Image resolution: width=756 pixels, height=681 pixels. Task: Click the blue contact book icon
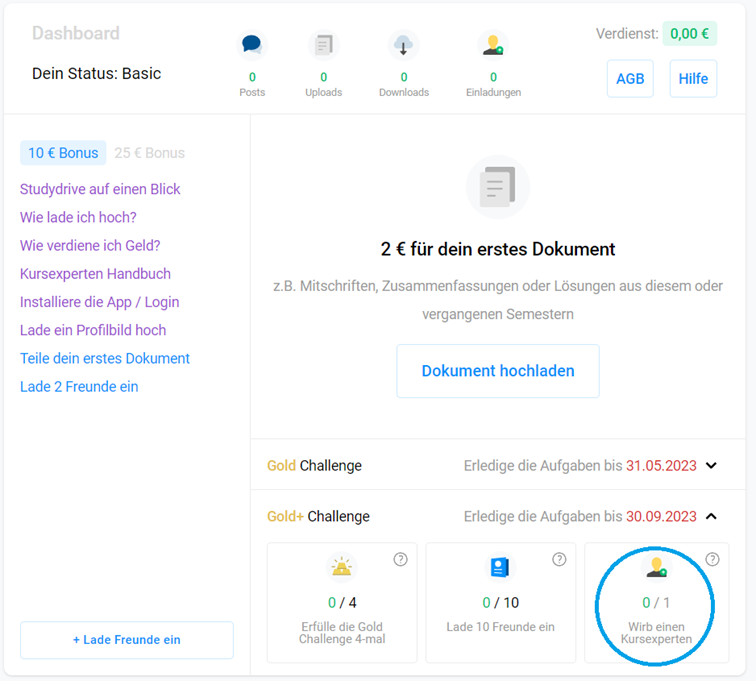click(x=500, y=568)
